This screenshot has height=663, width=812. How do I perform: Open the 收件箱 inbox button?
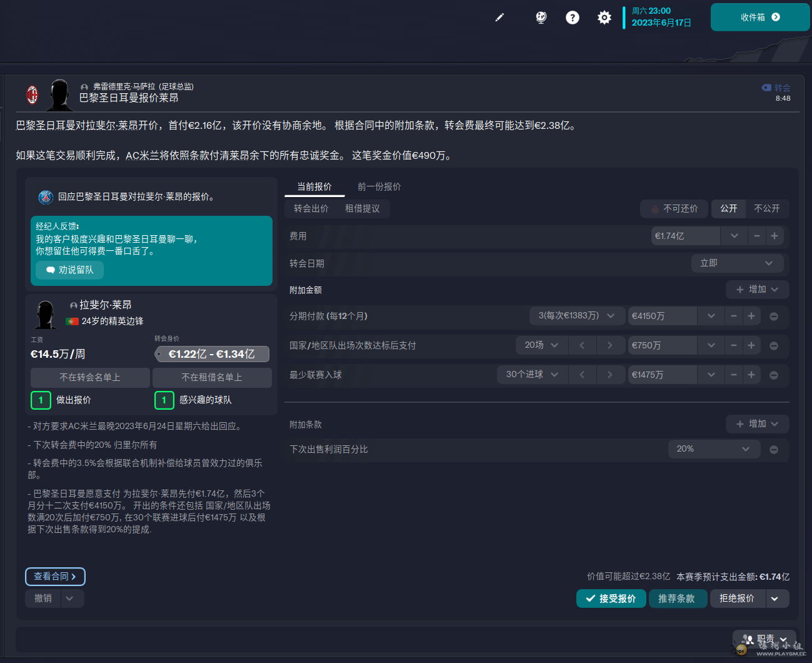pos(760,17)
